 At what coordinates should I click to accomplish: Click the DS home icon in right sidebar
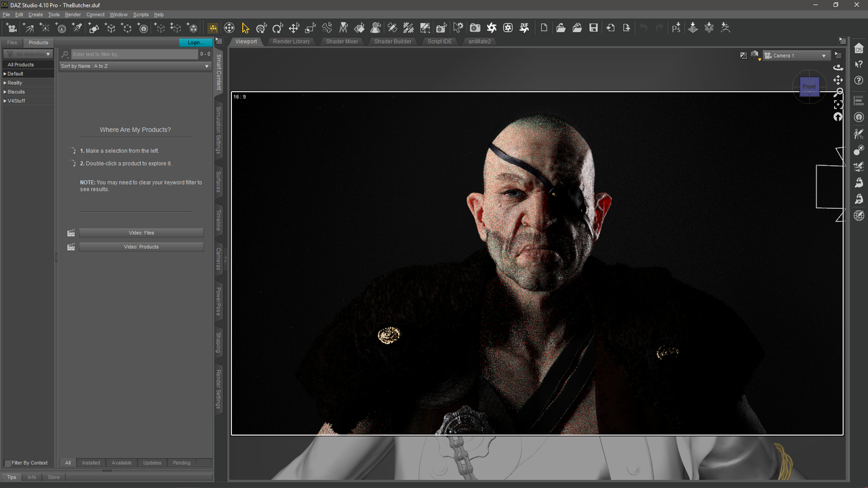(x=859, y=48)
